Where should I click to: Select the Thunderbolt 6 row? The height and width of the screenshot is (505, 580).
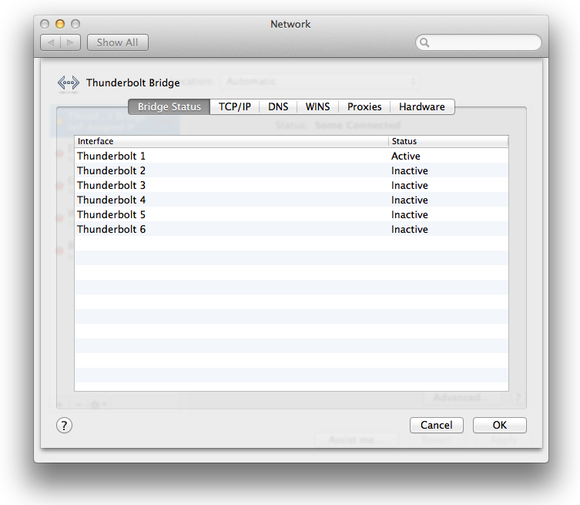click(291, 229)
